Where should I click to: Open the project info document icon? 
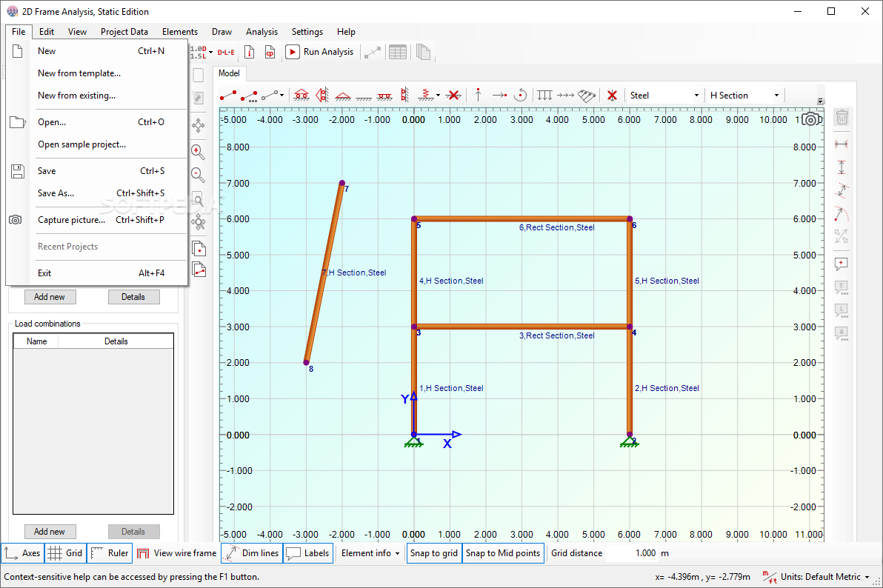[250, 52]
